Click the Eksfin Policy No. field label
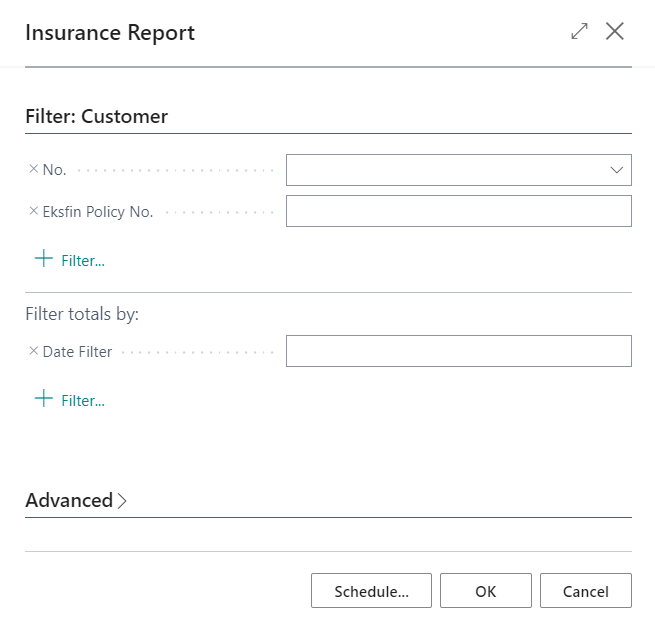 98,211
